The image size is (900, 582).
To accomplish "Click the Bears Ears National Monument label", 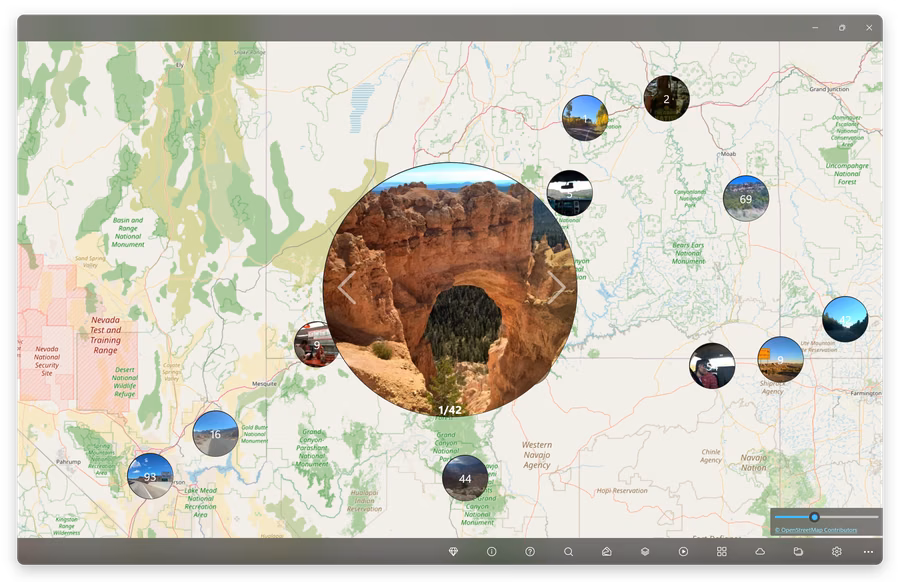I will pos(688,253).
